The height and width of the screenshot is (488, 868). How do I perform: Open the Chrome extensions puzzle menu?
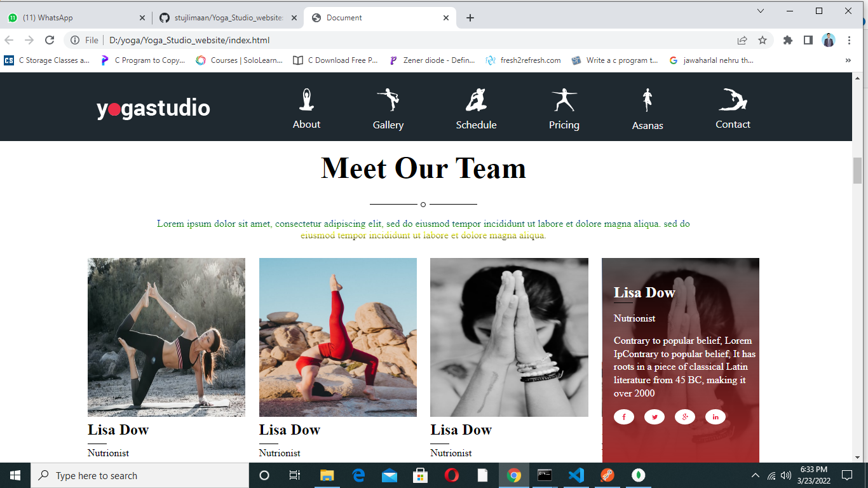pos(788,40)
